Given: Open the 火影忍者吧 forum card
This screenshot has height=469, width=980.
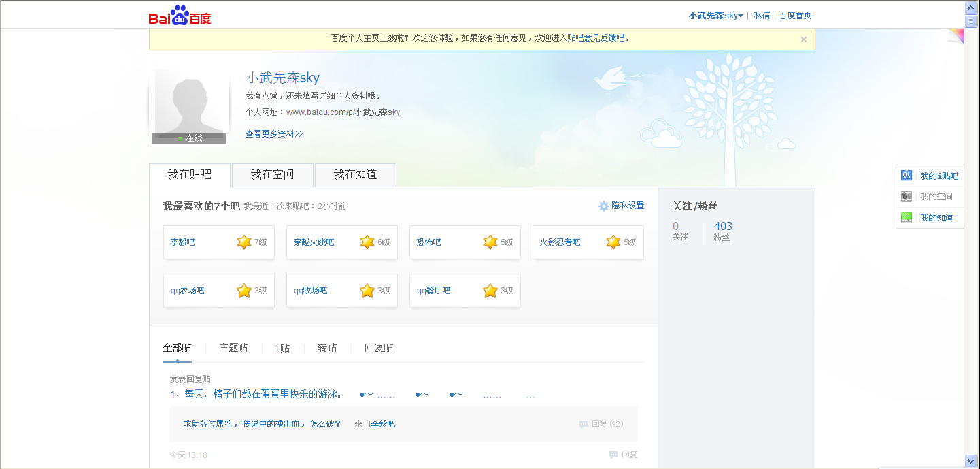Looking at the screenshot, I should tap(588, 242).
